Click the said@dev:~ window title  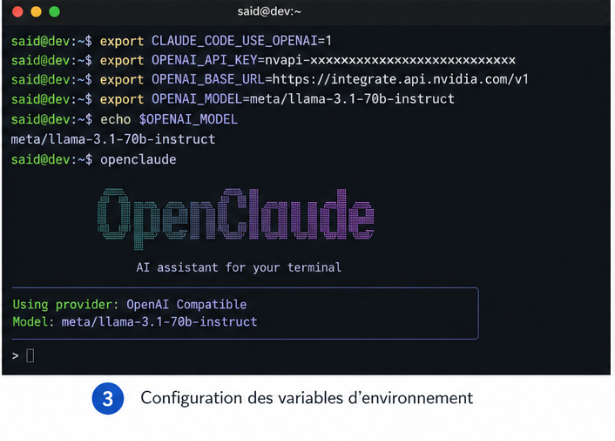click(269, 11)
